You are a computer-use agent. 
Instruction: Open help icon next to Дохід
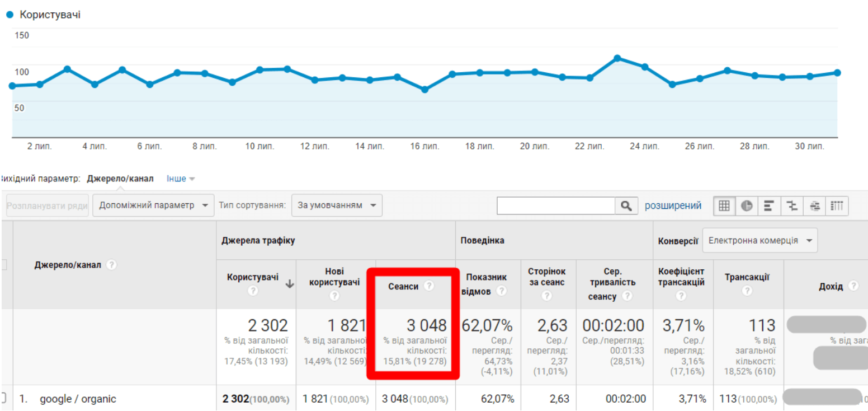click(853, 286)
